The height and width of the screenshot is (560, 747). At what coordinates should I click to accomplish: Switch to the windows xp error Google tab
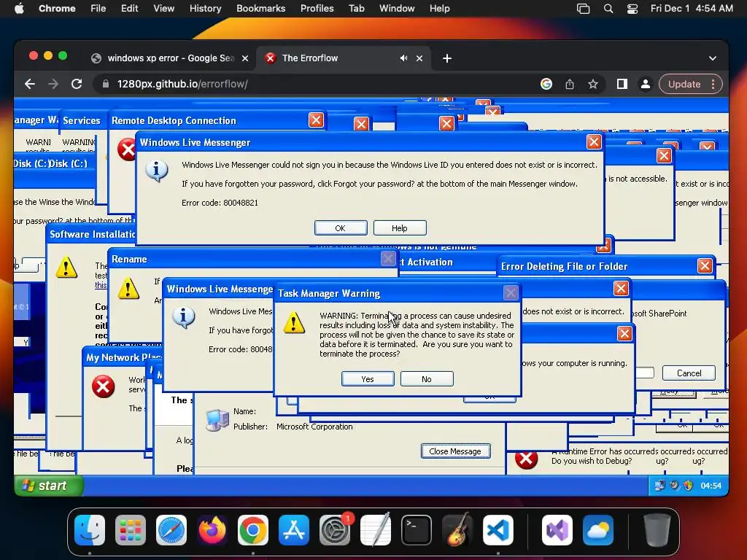171,58
